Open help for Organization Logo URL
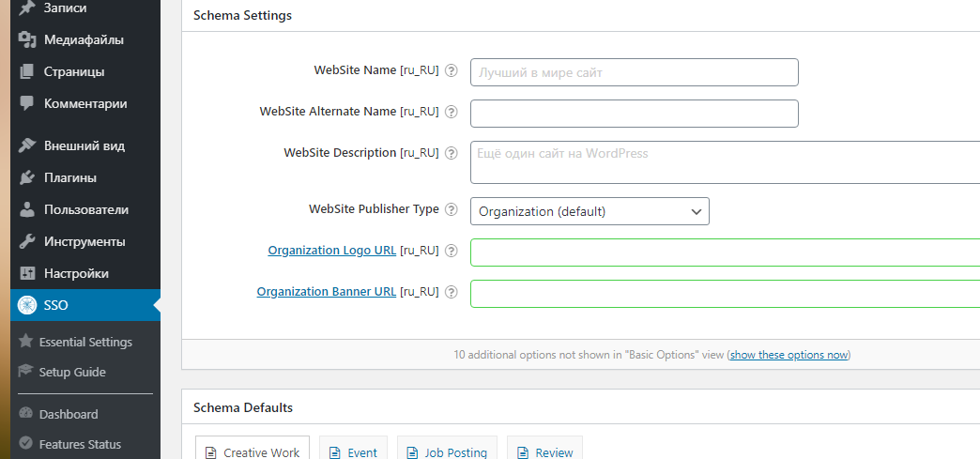This screenshot has width=980, height=459. click(452, 251)
